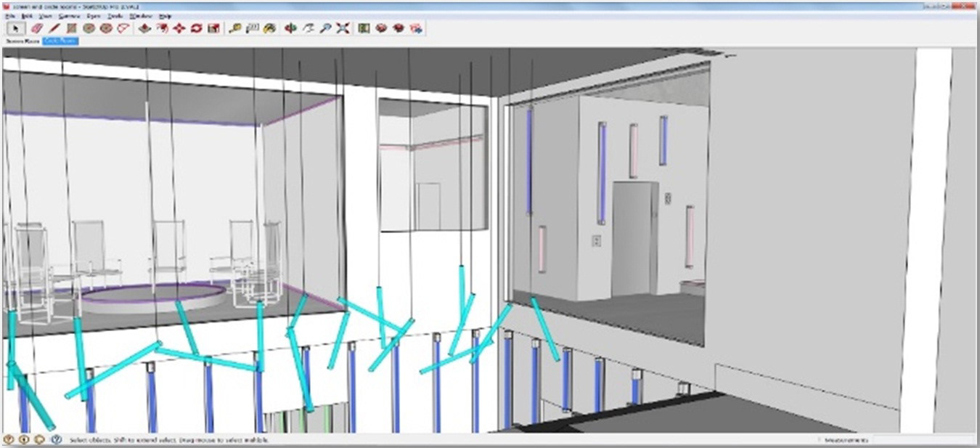The width and height of the screenshot is (980, 448).
Task: Open the Window menu
Action: point(140,15)
